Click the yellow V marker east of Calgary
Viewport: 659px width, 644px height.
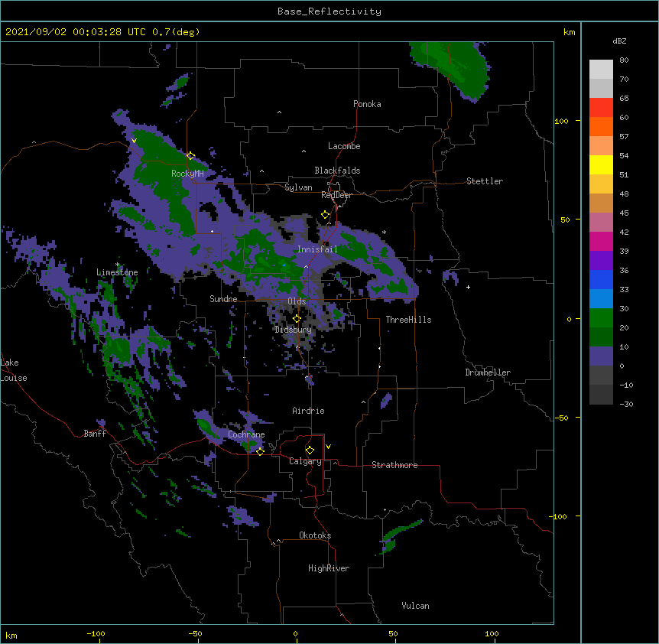[328, 447]
